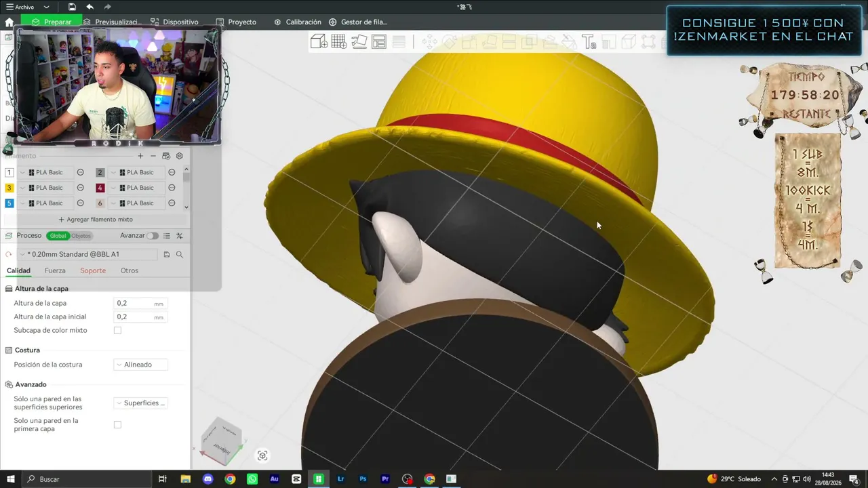Click the Add plate grid icon
This screenshot has height=488, width=868.
point(339,42)
